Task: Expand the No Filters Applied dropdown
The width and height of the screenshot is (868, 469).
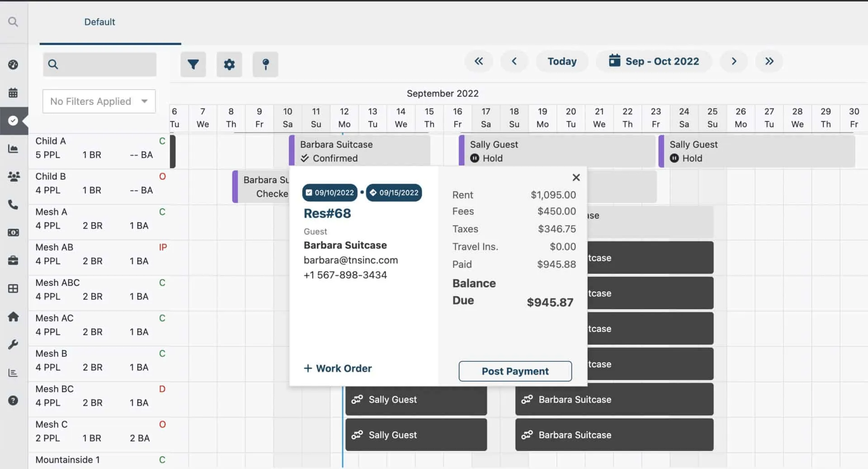Action: pos(99,101)
